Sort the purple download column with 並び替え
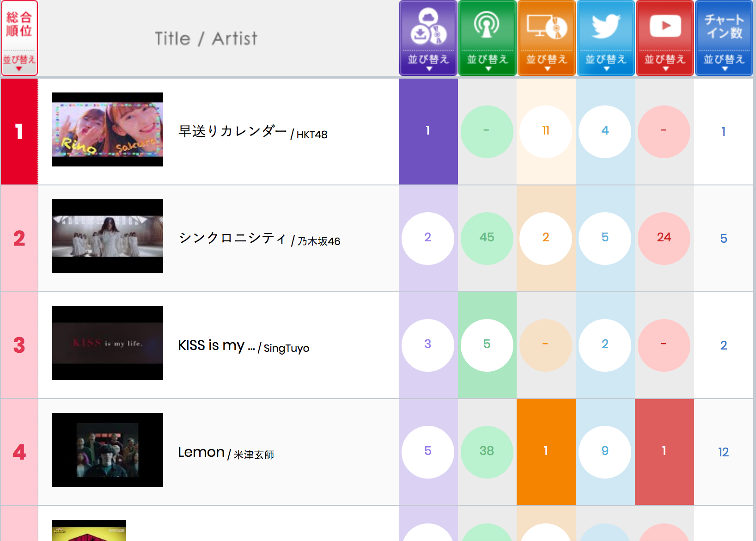Image resolution: width=756 pixels, height=541 pixels. click(428, 61)
